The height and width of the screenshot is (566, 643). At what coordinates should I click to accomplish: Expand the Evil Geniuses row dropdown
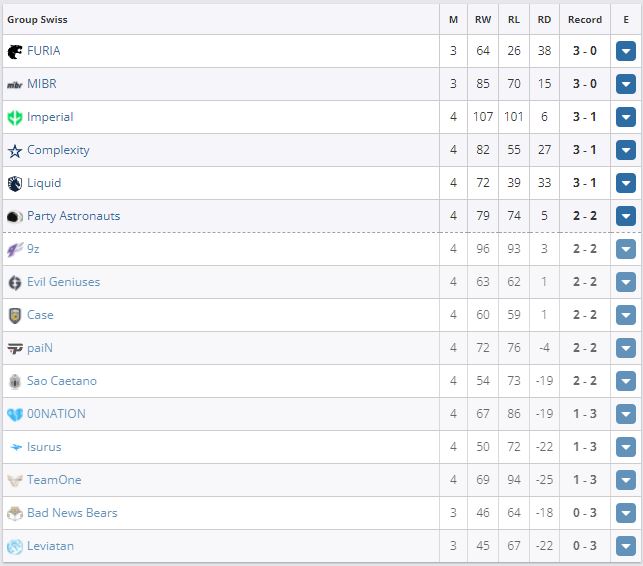click(626, 282)
